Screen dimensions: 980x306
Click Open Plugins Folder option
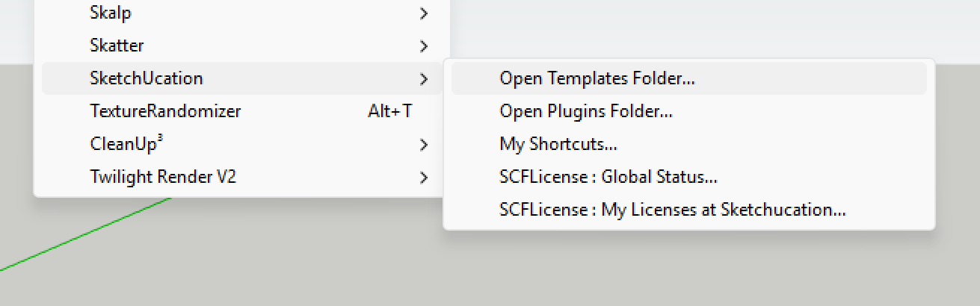(586, 111)
